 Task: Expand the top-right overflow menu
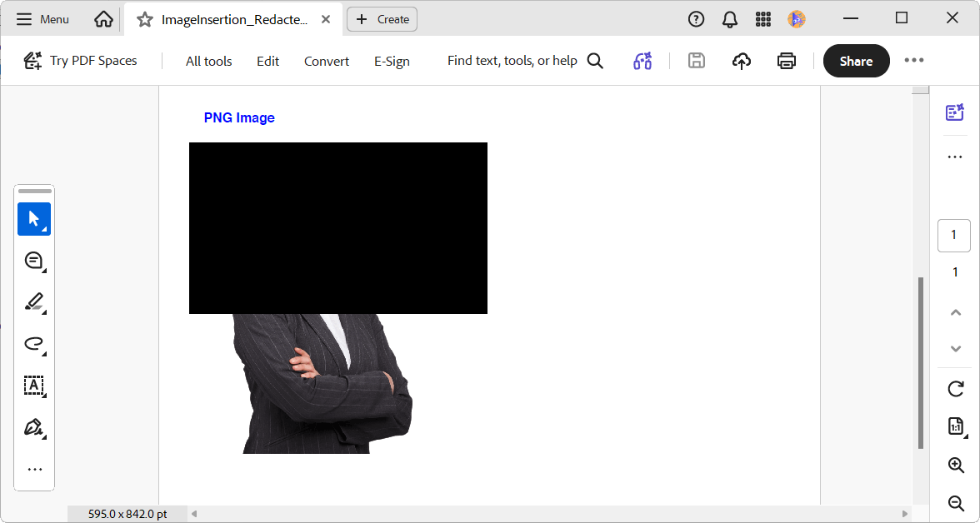point(915,60)
